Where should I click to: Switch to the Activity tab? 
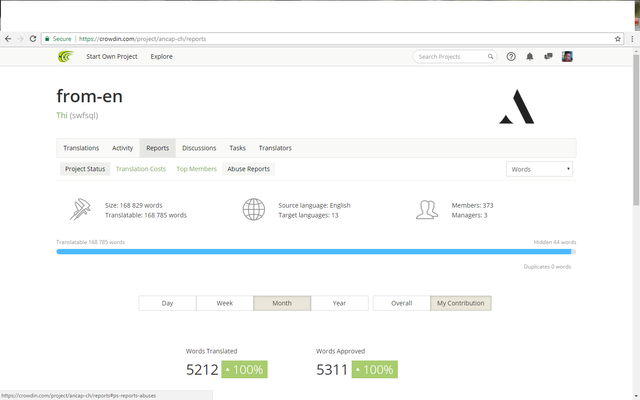122,148
